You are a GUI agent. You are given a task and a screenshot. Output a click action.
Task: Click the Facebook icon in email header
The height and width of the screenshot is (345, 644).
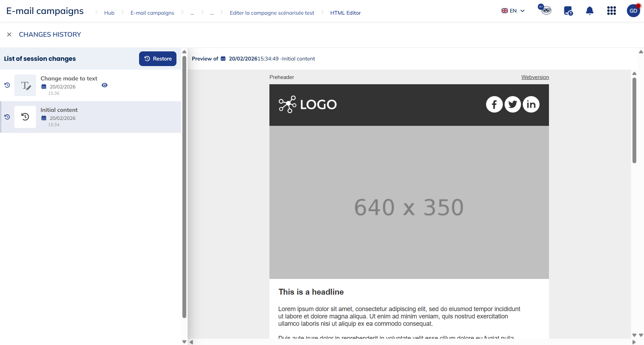pyautogui.click(x=494, y=105)
